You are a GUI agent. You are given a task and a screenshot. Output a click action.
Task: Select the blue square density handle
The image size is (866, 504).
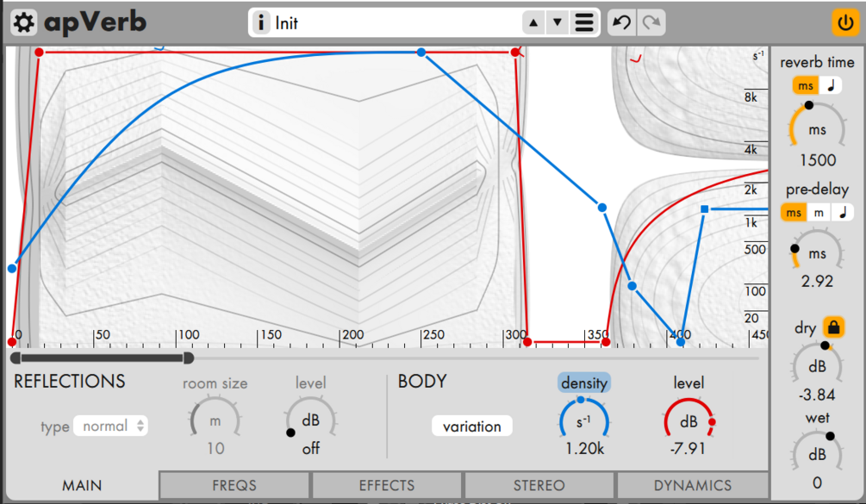coord(704,209)
